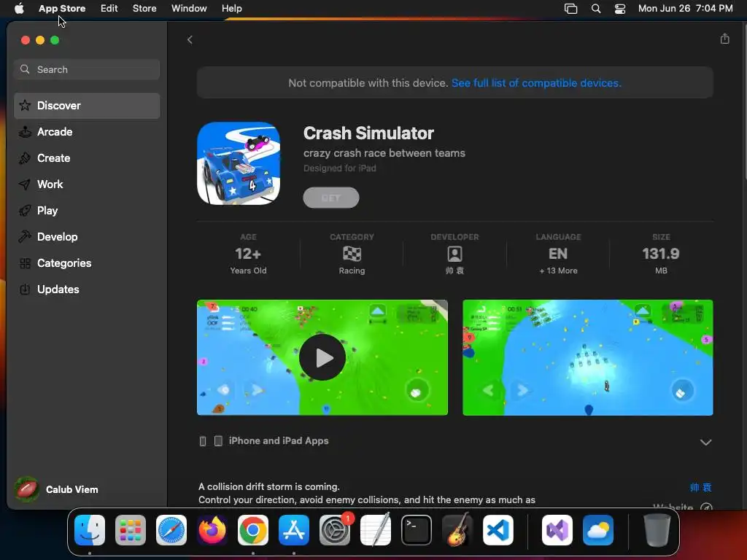Image resolution: width=747 pixels, height=560 pixels.
Task: Open the Help menu
Action: [231, 9]
